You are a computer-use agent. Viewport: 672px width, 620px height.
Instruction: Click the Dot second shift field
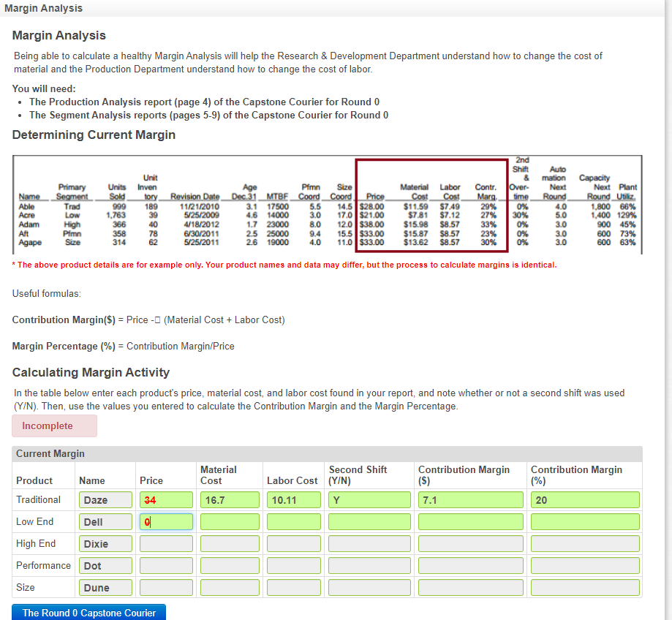369,565
